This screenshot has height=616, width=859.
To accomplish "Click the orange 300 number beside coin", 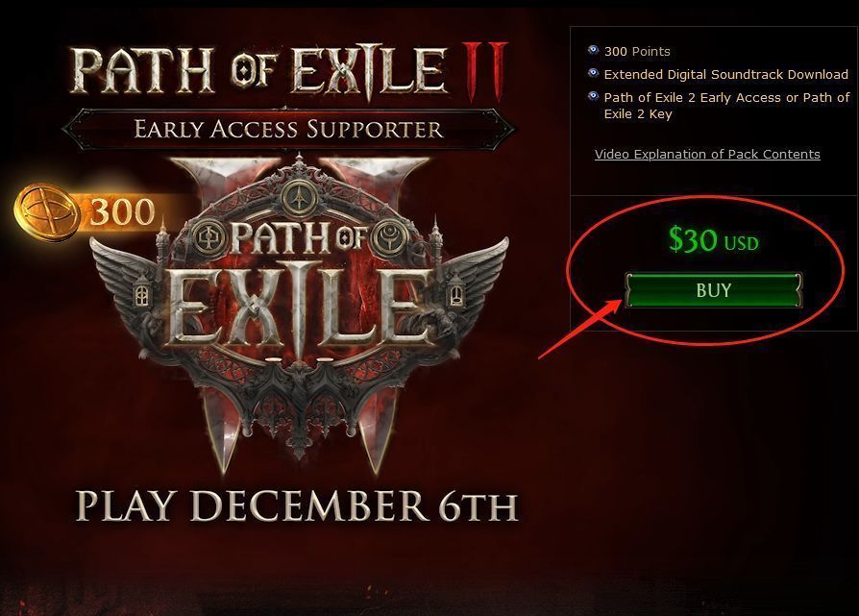I will [x=123, y=212].
